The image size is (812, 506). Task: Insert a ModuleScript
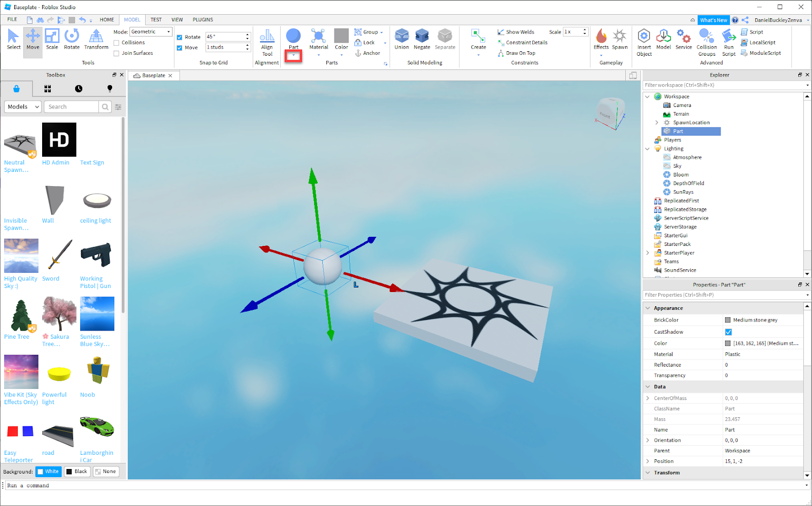(x=760, y=53)
